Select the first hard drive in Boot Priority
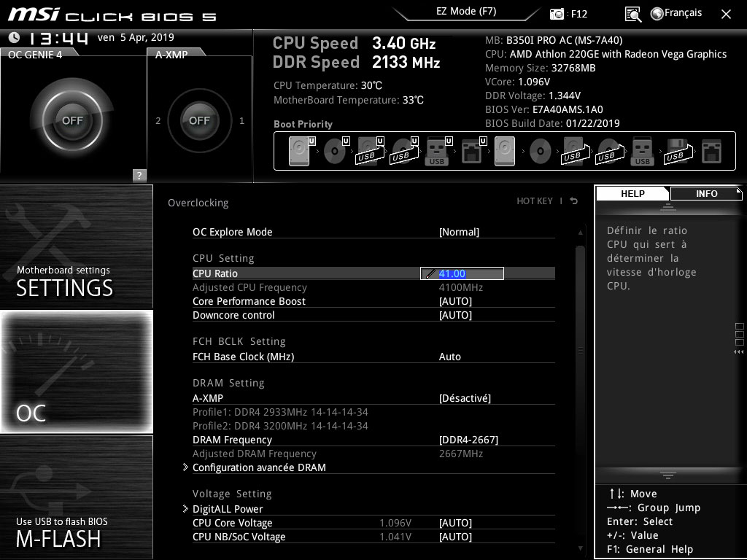This screenshot has width=747, height=560. [x=298, y=149]
